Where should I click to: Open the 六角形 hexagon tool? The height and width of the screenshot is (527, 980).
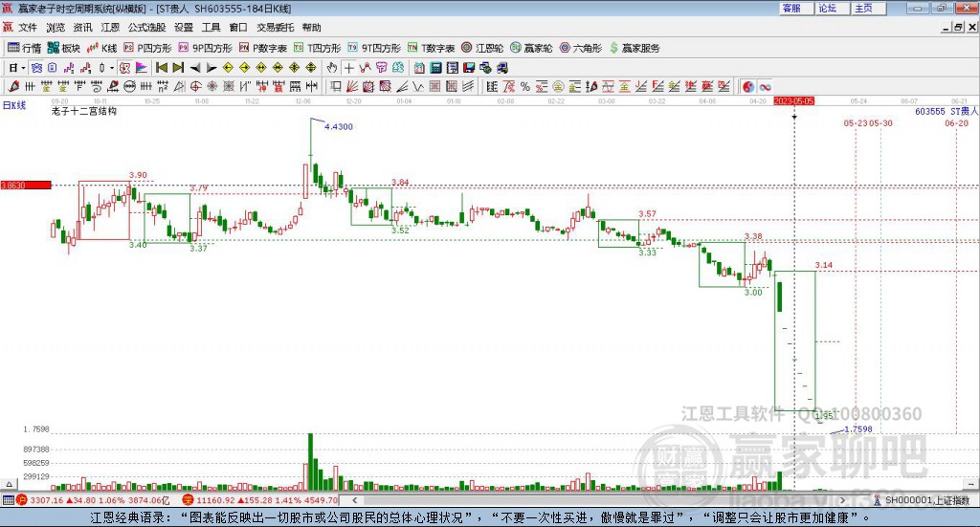(x=581, y=48)
